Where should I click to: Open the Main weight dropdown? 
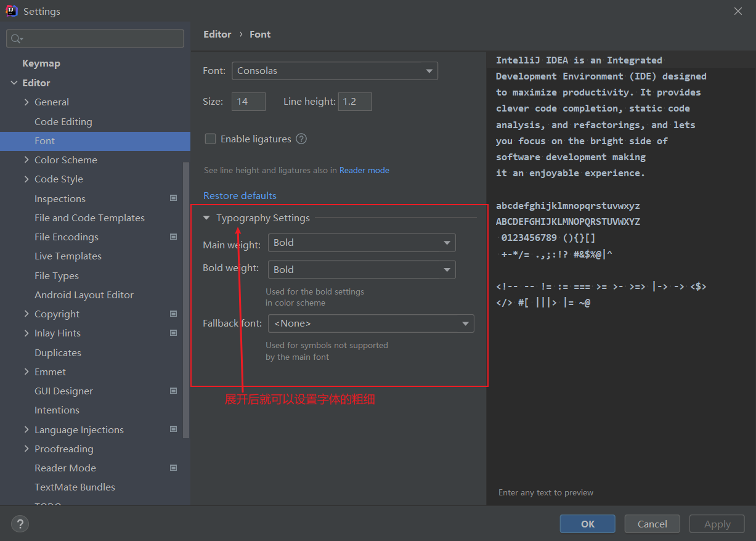click(362, 243)
